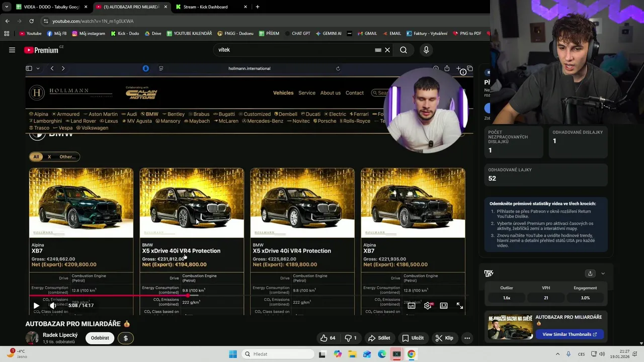Open Chrome from taskbar

click(411, 354)
